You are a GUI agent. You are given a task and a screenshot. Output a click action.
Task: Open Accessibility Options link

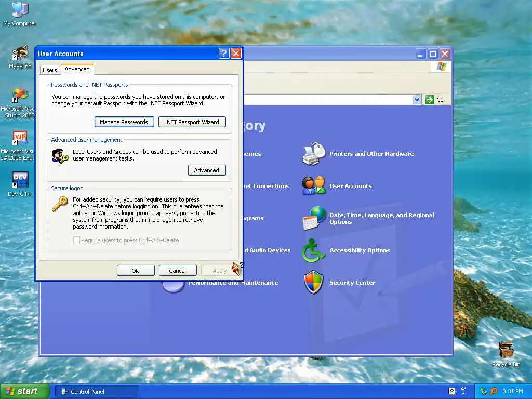(360, 250)
